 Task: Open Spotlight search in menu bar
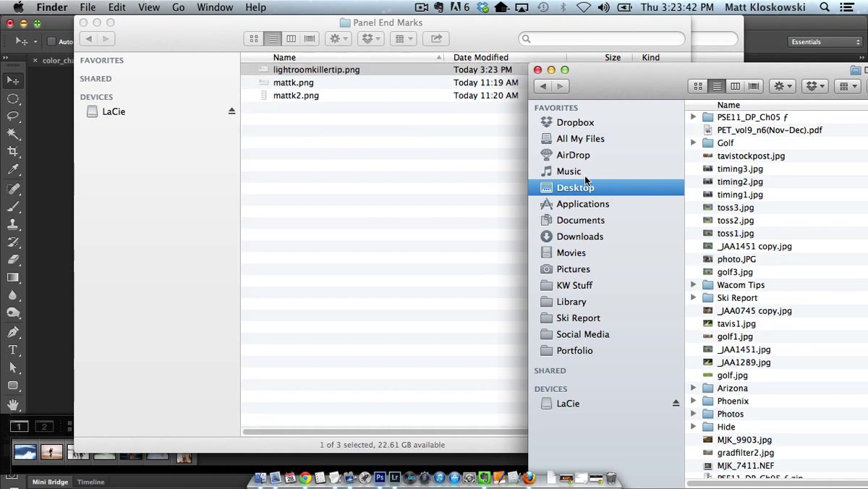pyautogui.click(x=825, y=7)
